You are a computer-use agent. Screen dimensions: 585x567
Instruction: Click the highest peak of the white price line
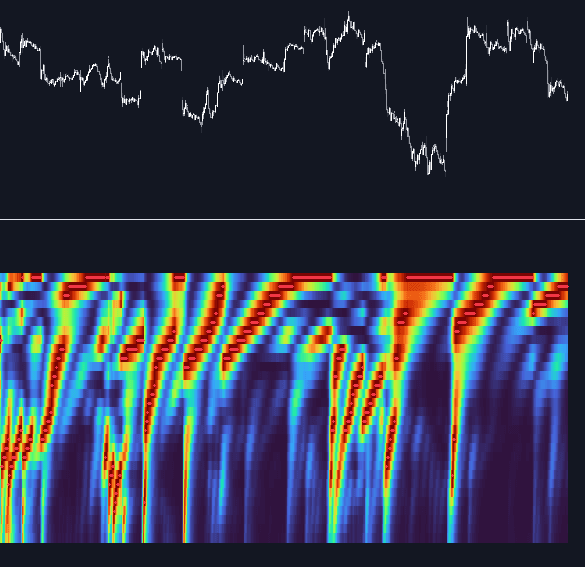[349, 13]
